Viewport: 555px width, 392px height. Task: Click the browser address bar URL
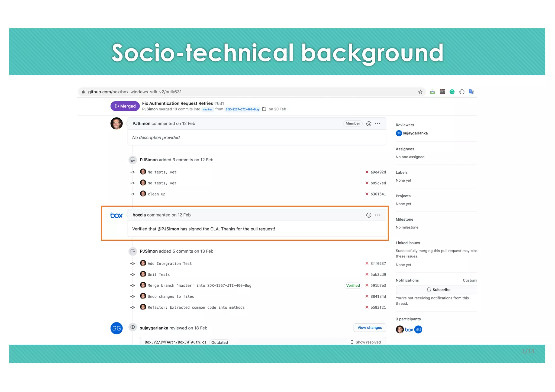pyautogui.click(x=135, y=92)
